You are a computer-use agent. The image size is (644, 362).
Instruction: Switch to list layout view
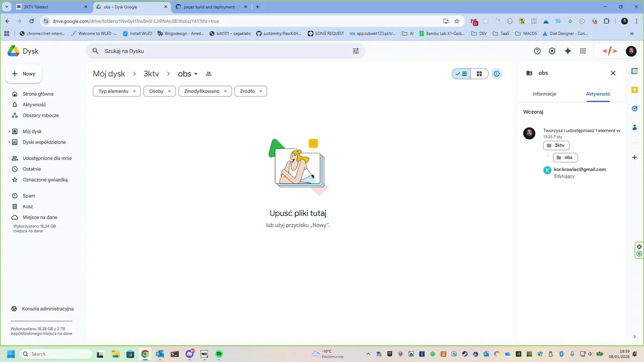[461, 74]
